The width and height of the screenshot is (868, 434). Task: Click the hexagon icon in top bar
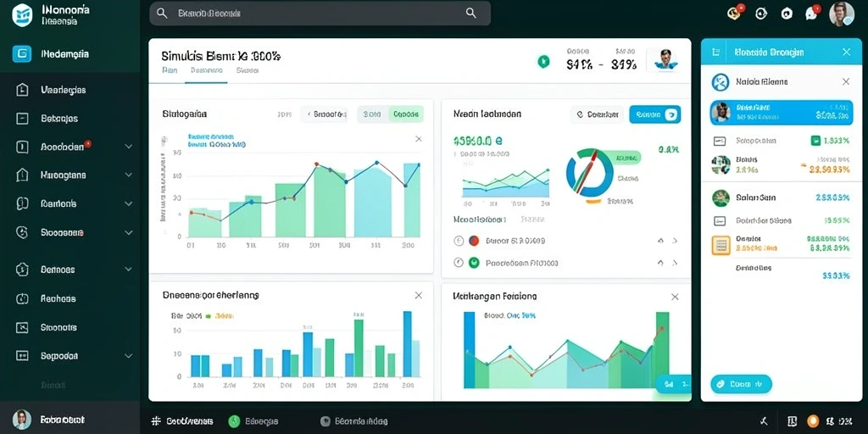[787, 14]
